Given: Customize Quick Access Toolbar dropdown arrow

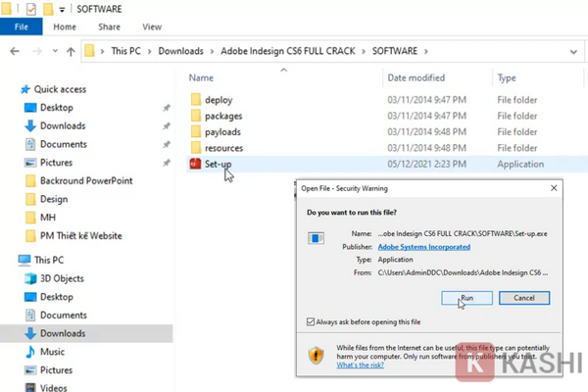Looking at the screenshot, I should click(x=62, y=10).
